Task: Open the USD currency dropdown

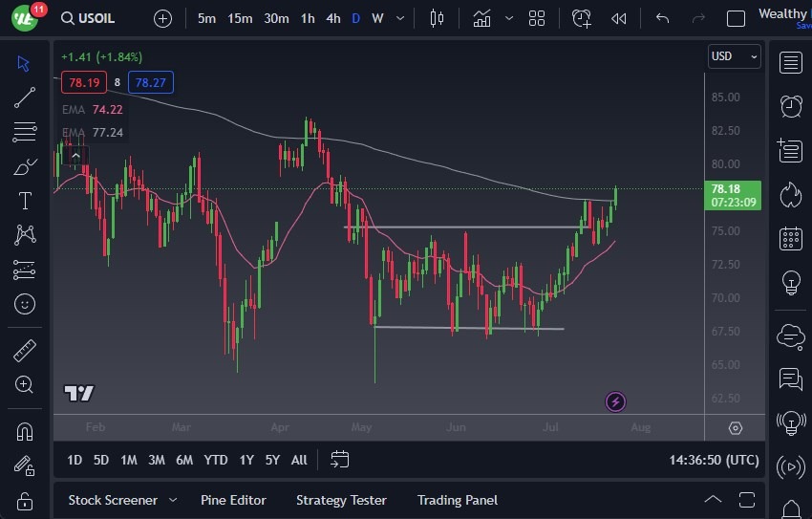Action: (734, 56)
